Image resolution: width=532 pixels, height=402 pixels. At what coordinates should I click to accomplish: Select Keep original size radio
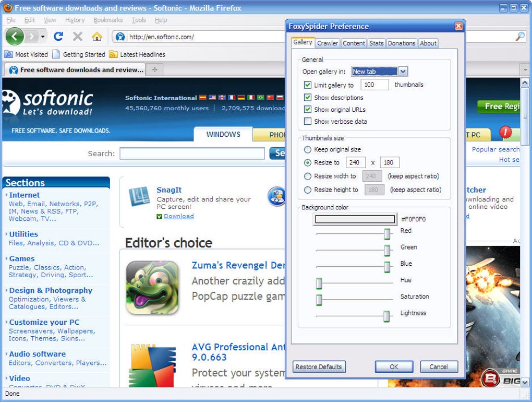pos(308,149)
